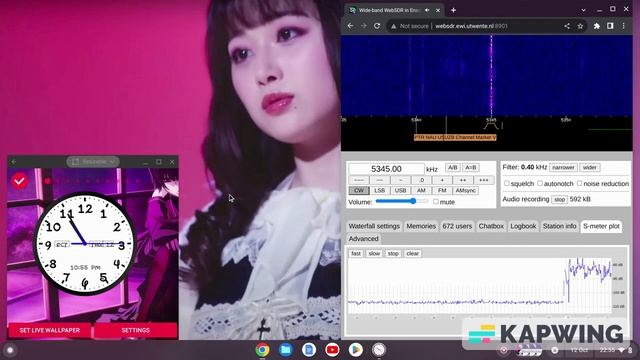Image resolution: width=640 pixels, height=360 pixels.
Task: Click the A=B VFO button
Action: click(471, 168)
